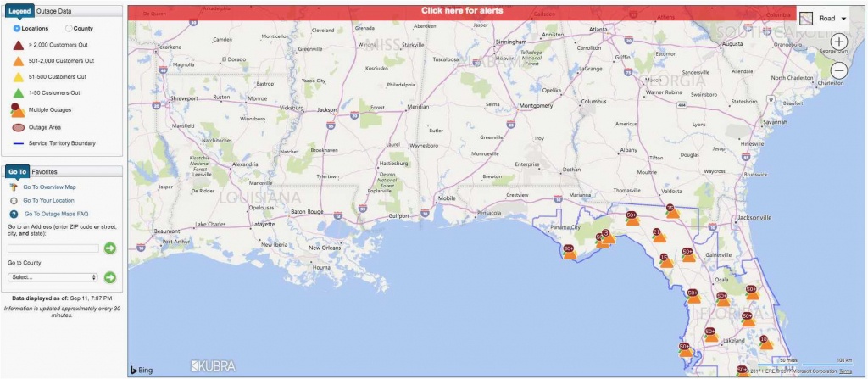Click the outage marker labeled 21
868x379 pixels.
pos(659,235)
